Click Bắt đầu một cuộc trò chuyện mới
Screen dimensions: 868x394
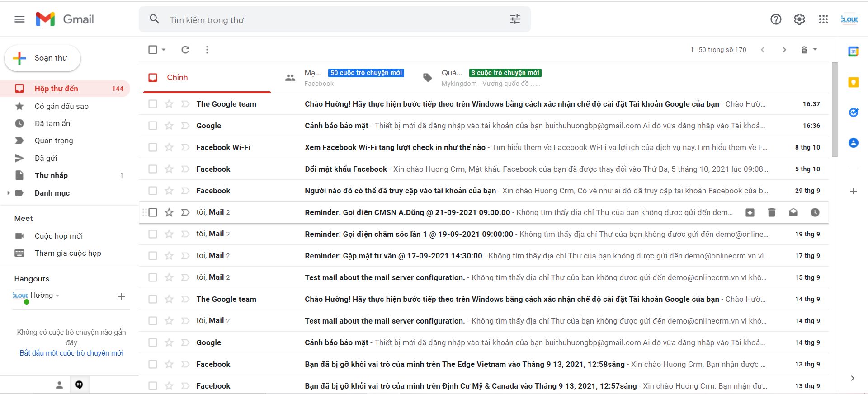point(71,353)
